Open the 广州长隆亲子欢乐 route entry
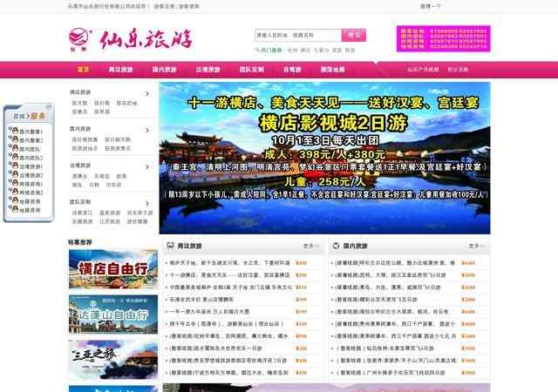558x392 pixels. pos(391,373)
